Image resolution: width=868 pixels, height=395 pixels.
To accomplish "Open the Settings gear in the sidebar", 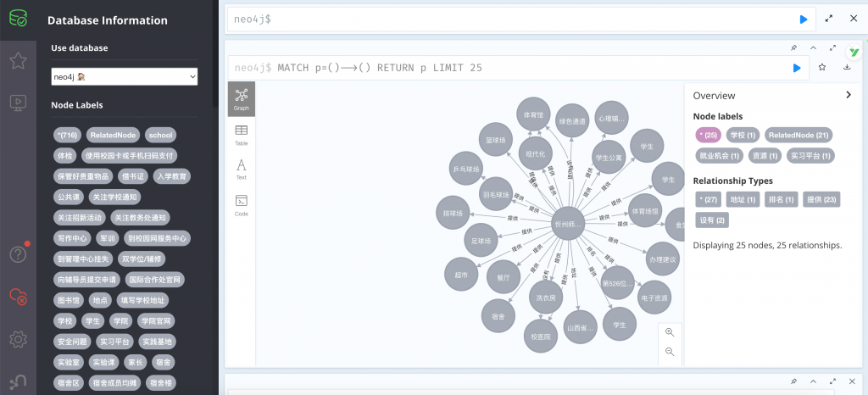I will coord(18,339).
